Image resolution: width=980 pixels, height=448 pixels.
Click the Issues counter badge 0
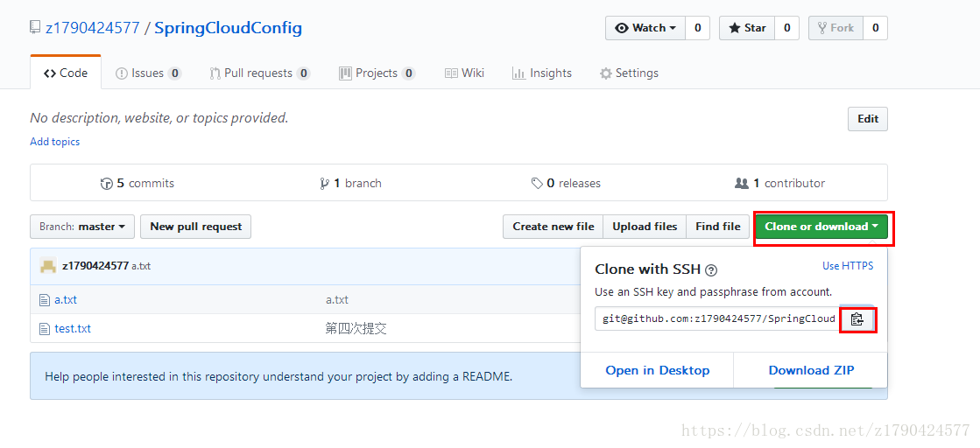(175, 73)
